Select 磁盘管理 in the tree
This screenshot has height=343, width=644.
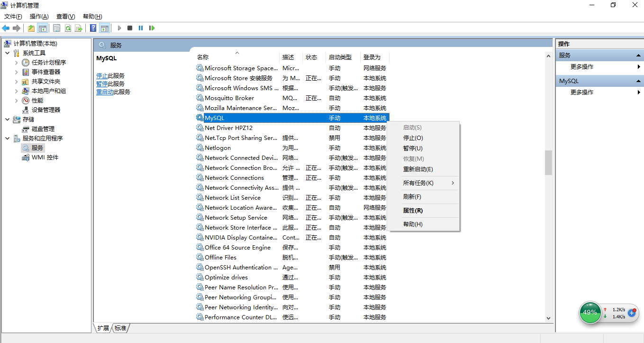click(43, 129)
